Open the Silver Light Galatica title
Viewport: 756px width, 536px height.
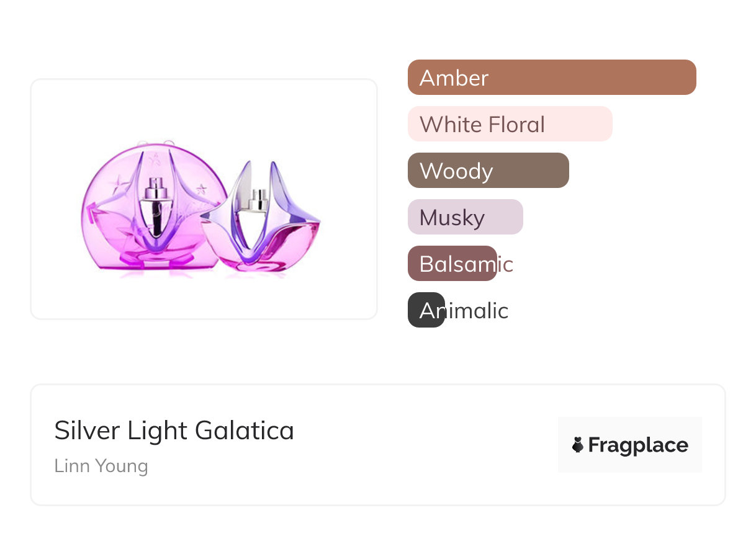(x=174, y=431)
